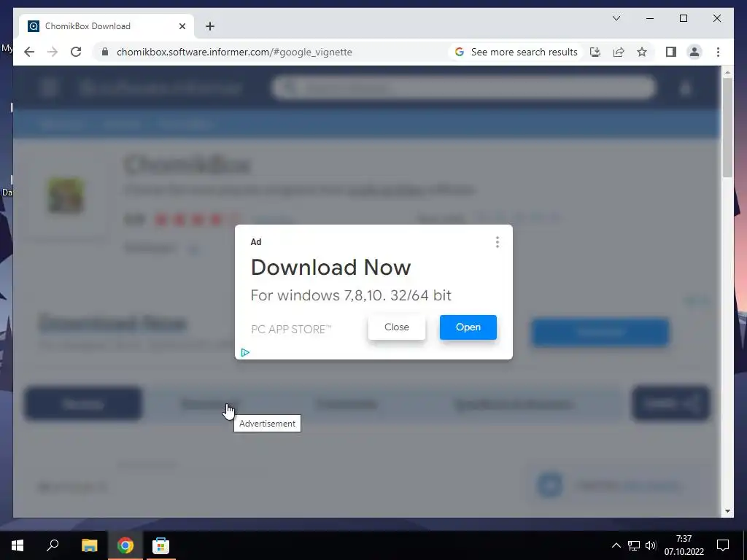Click See more search results chip
Image resolution: width=747 pixels, height=560 pixels.
pos(516,52)
